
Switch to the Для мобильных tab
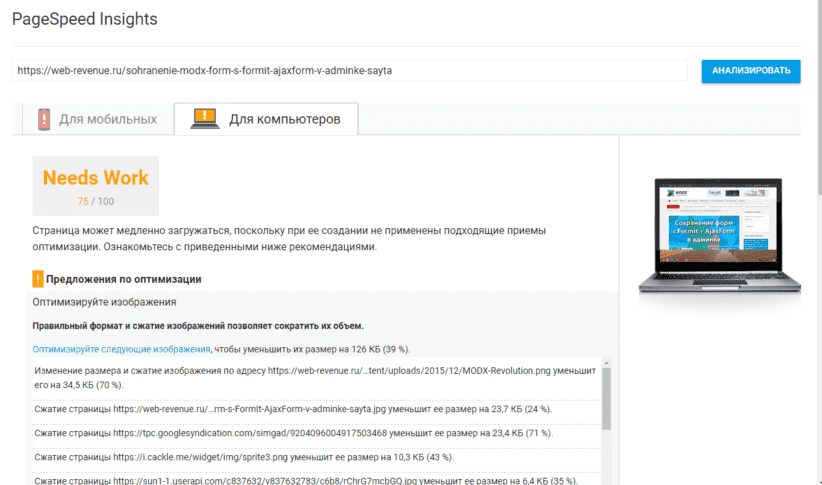(x=98, y=119)
